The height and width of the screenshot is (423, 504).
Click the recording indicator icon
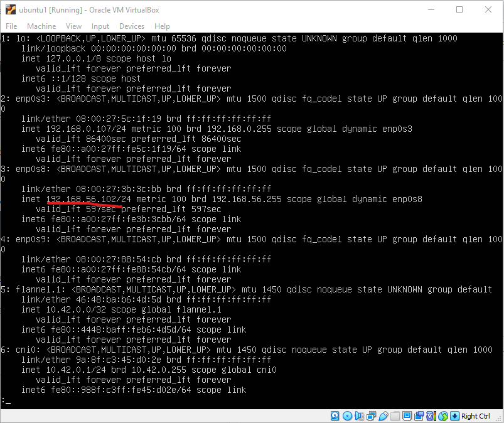point(419,416)
